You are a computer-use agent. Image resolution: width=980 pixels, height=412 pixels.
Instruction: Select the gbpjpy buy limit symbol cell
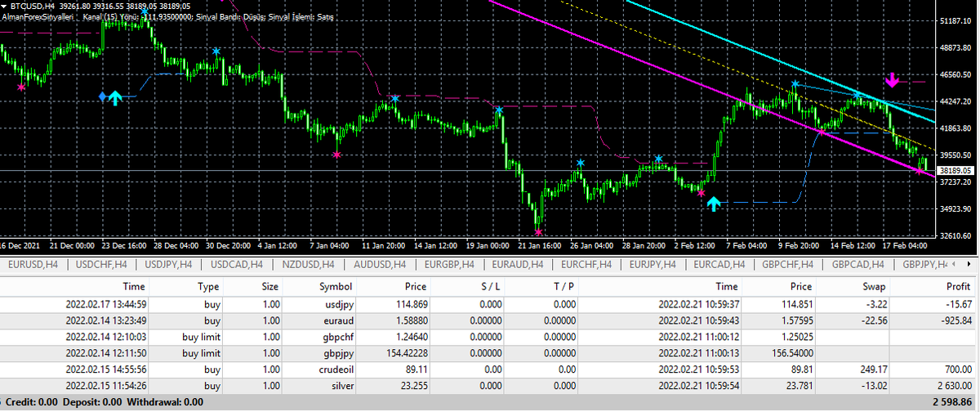(336, 353)
